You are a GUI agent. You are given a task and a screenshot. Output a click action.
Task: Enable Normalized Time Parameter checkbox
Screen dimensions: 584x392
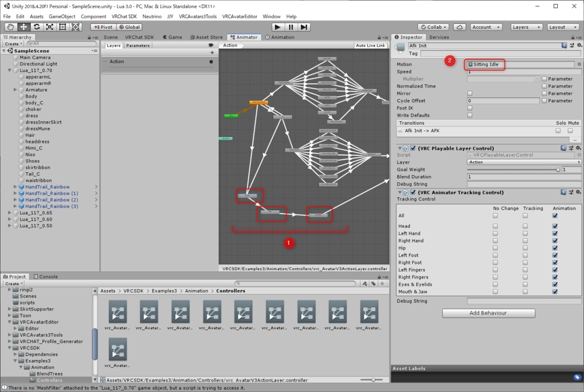(544, 86)
